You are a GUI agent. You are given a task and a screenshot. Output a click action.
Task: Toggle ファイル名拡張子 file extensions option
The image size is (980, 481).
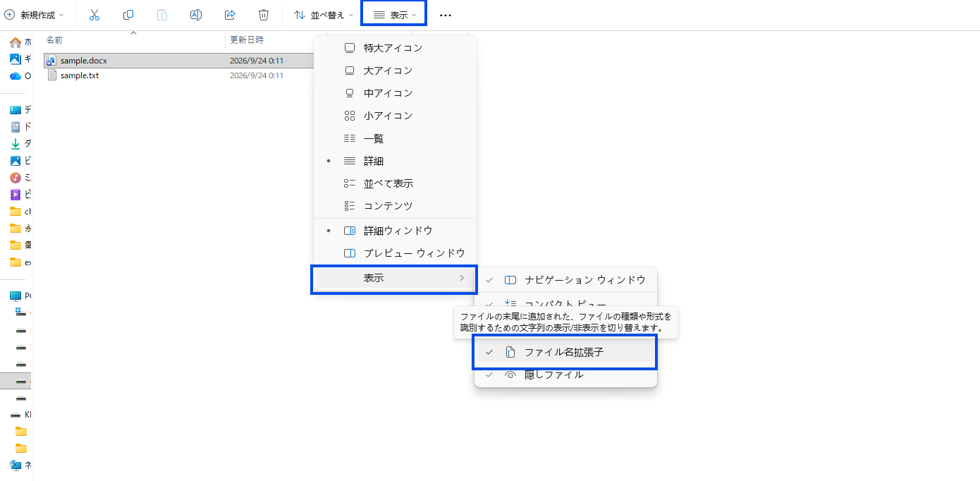click(565, 352)
